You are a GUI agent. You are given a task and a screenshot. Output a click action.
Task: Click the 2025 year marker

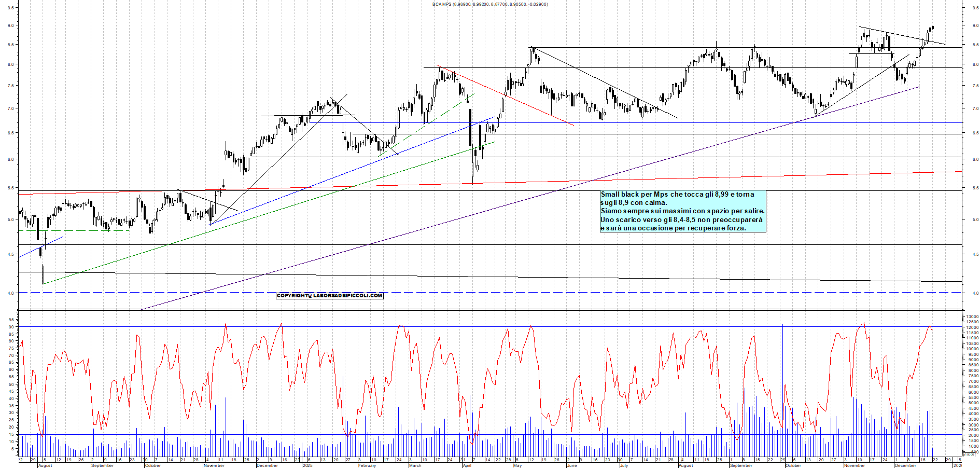point(307,465)
